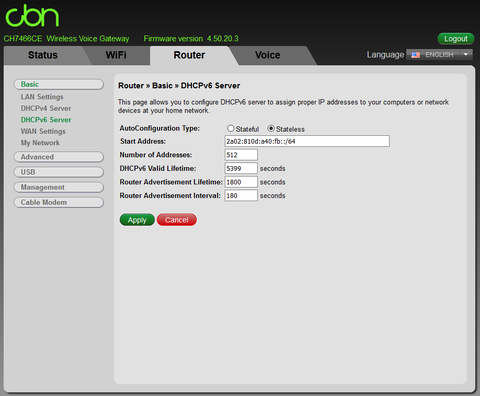Click the 'Language' label text

tap(385, 55)
